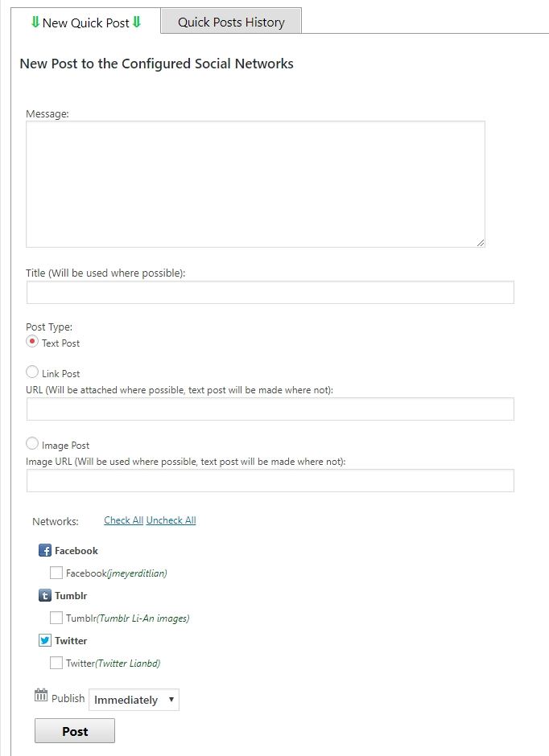This screenshot has height=756, width=549.
Task: Select the Text Post radio button
Action: coord(32,342)
